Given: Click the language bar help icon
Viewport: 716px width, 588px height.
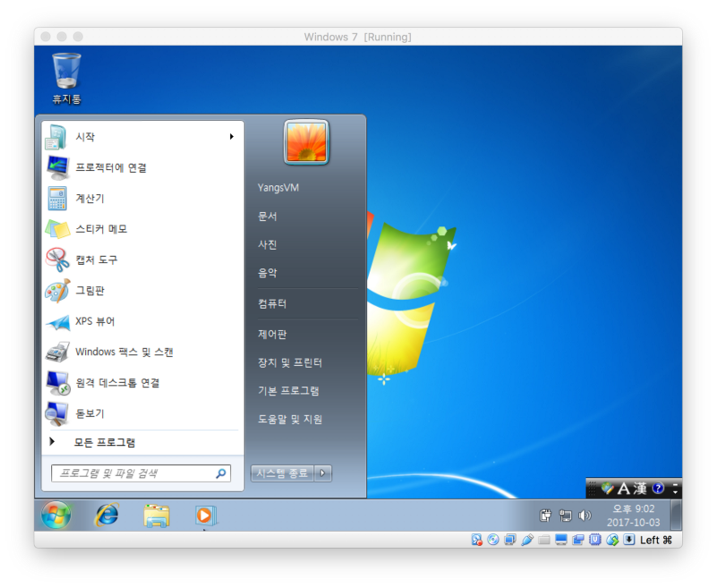Looking at the screenshot, I should coord(658,489).
